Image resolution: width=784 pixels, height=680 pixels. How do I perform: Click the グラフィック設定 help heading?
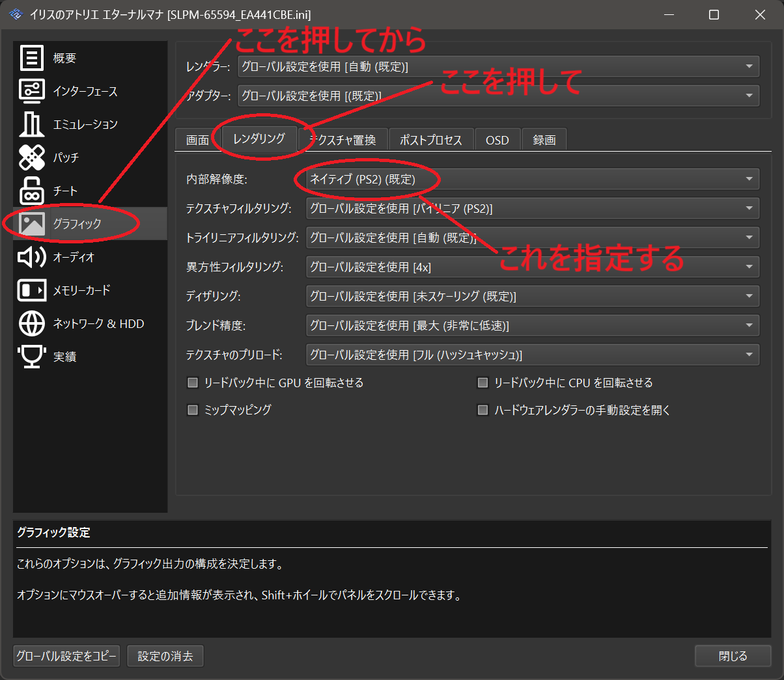pos(53,532)
